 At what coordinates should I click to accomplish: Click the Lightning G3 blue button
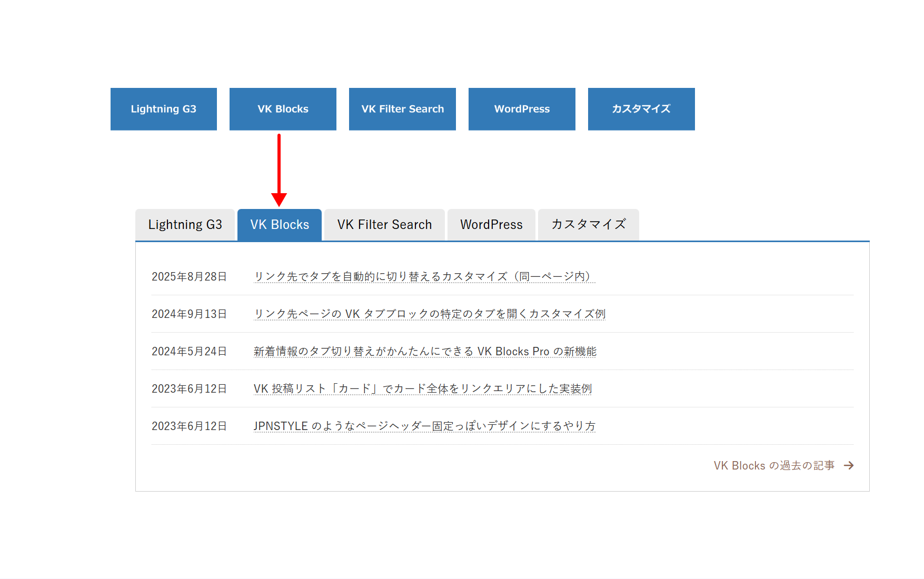click(x=163, y=109)
